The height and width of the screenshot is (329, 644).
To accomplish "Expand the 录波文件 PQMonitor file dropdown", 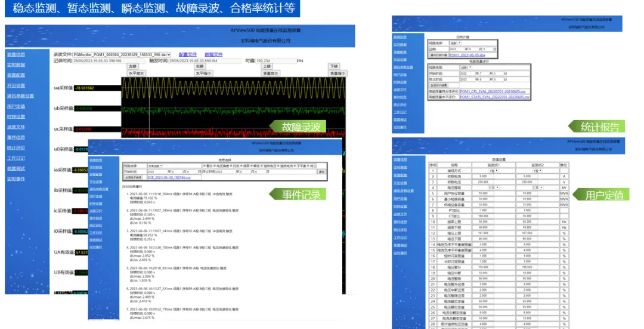I will click(122, 54).
